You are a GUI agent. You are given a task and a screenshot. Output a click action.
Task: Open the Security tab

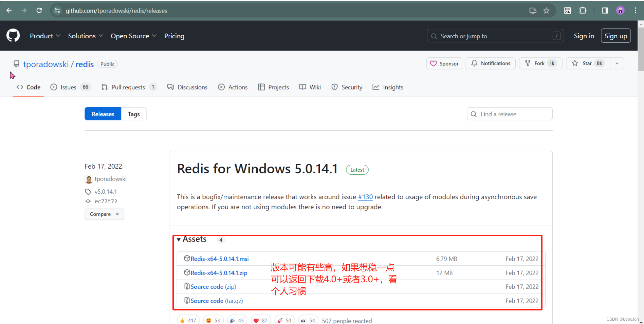(347, 87)
